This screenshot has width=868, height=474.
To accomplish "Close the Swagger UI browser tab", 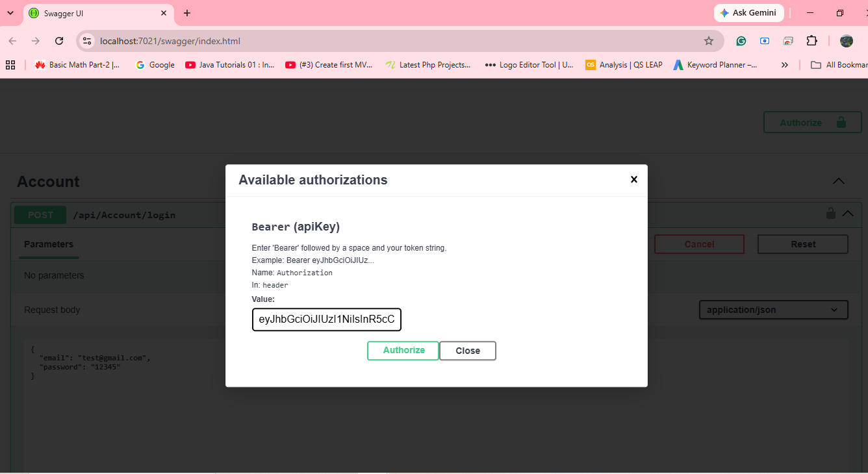I will tap(164, 13).
